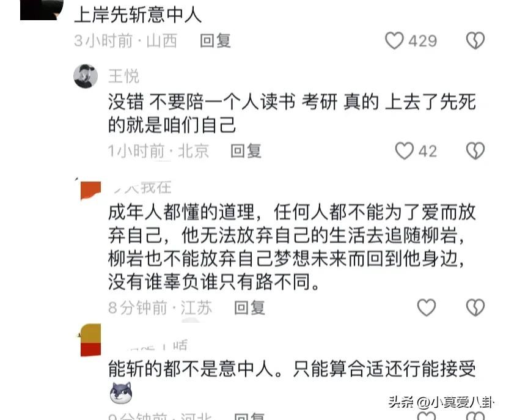
Task: Dislike the Jiangsu comment posted 8分钟前
Action: click(475, 308)
